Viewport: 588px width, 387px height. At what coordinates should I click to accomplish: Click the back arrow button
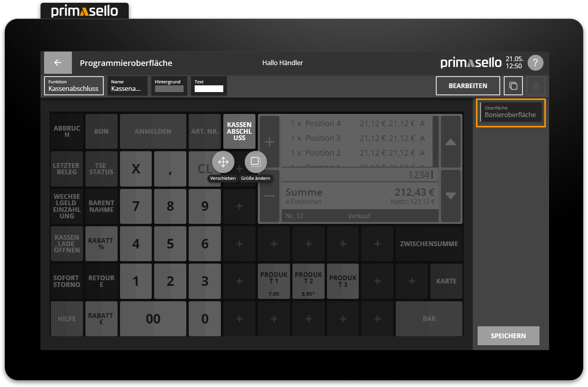[x=58, y=63]
